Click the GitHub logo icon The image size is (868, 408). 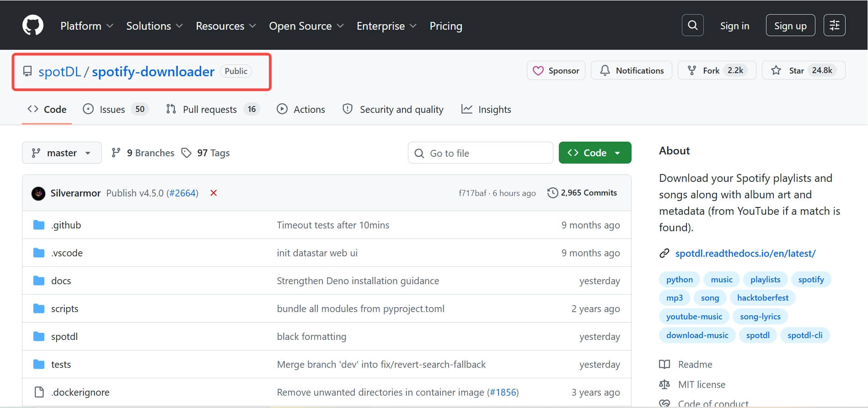[33, 25]
